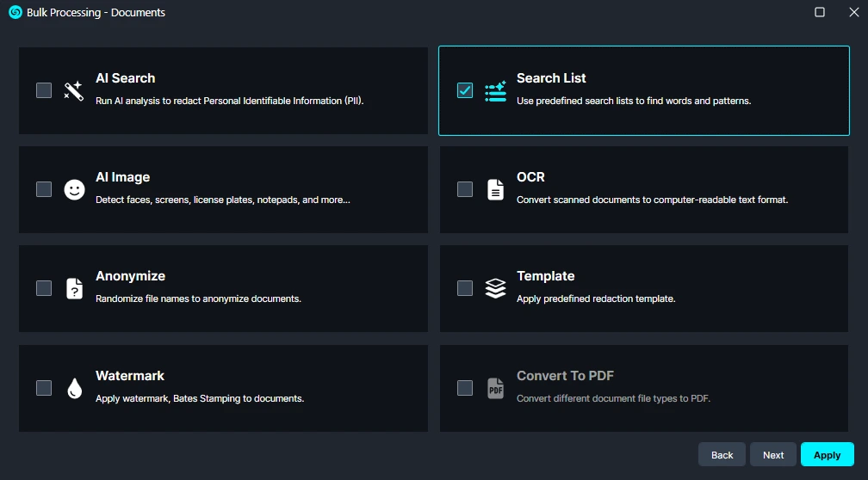
Task: Click 'Detect faces, screens, license plates' text
Action: [222, 200]
